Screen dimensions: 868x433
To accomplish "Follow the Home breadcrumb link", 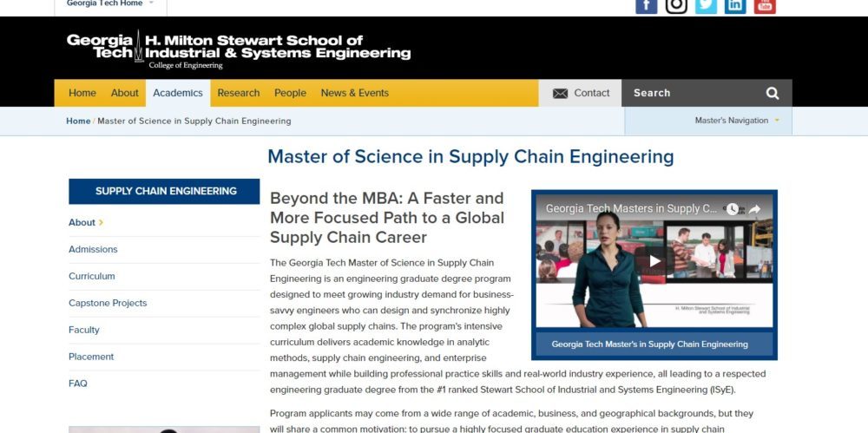I will coord(78,121).
